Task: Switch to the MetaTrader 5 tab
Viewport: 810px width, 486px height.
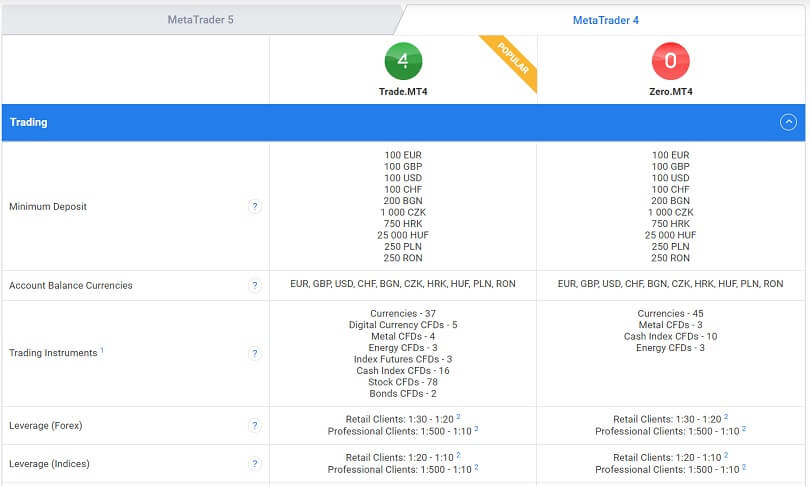Action: click(200, 20)
